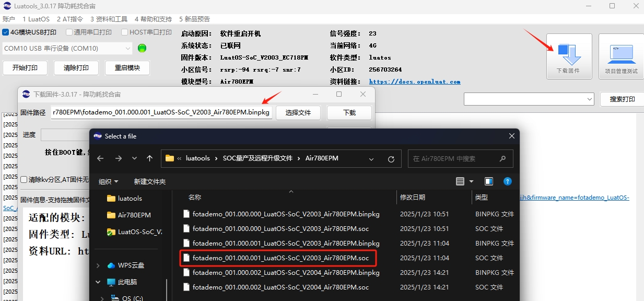Go back in file dialog
The width and height of the screenshot is (644, 301).
(100, 158)
